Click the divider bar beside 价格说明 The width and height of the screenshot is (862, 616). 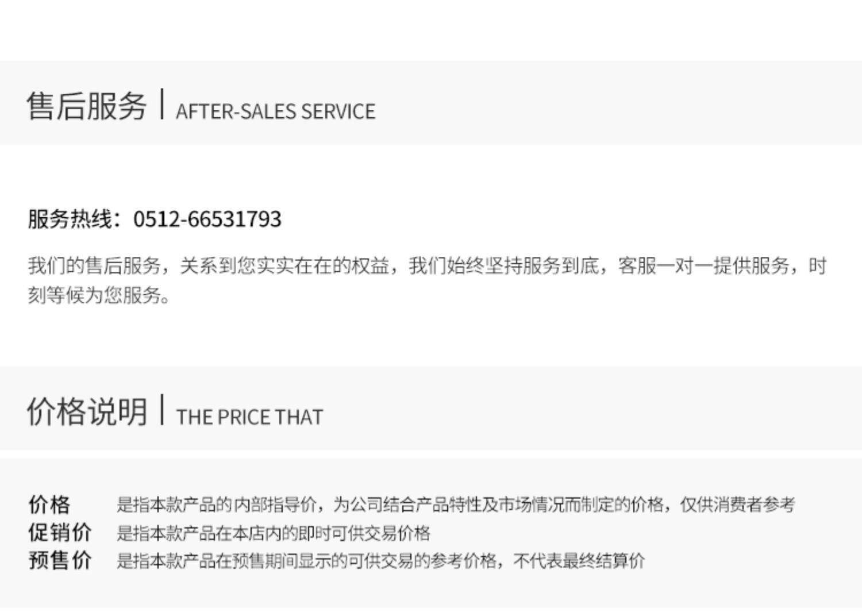(x=162, y=410)
